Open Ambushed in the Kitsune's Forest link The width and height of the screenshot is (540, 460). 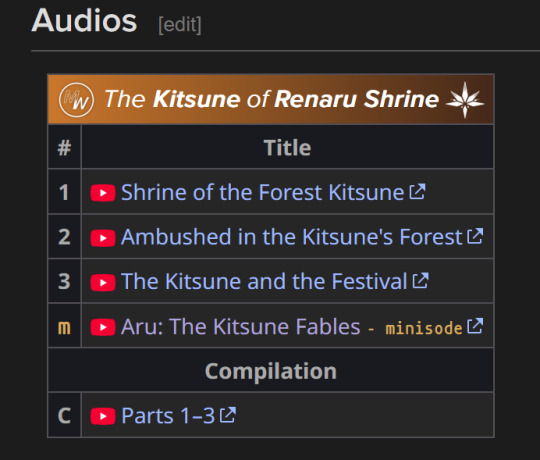[291, 237]
